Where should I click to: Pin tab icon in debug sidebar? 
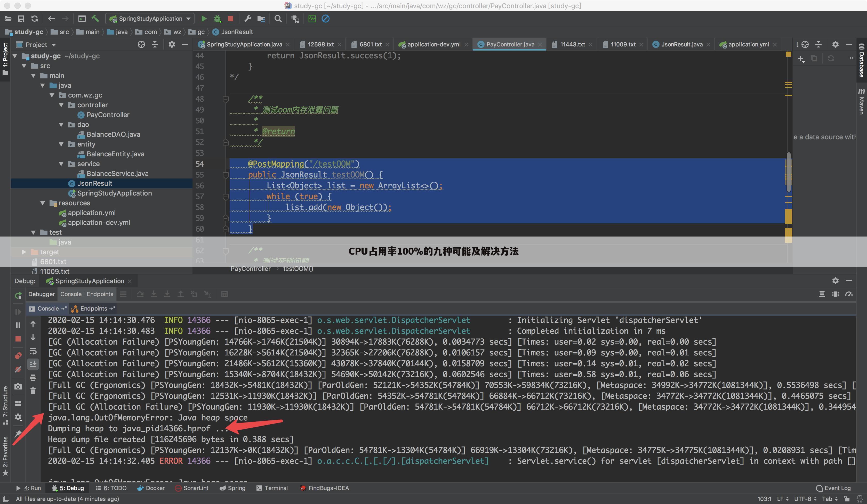[18, 434]
